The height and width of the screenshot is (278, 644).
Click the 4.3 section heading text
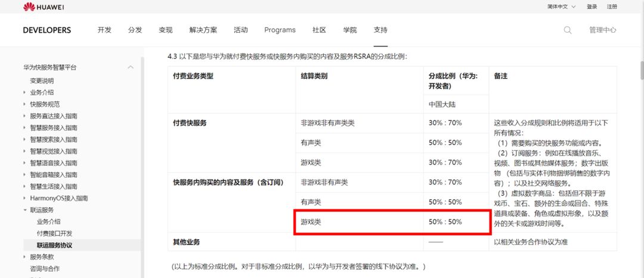pyautogui.click(x=287, y=57)
